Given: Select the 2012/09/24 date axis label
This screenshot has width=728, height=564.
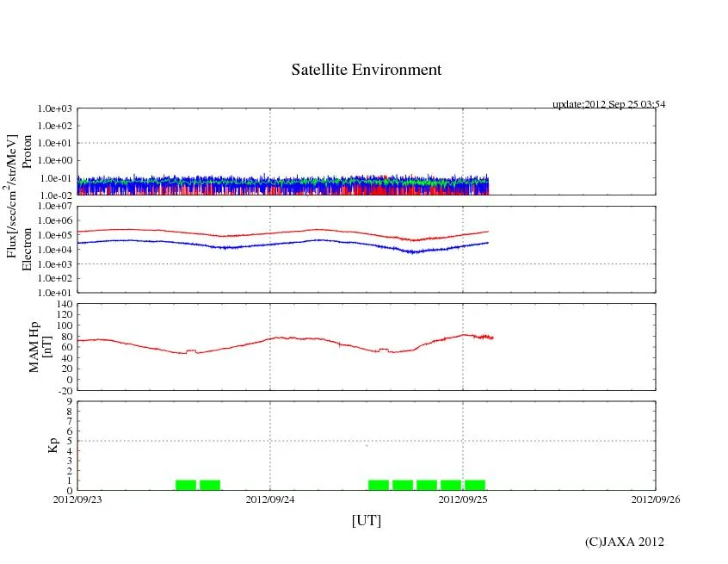Looking at the screenshot, I should point(270,499).
